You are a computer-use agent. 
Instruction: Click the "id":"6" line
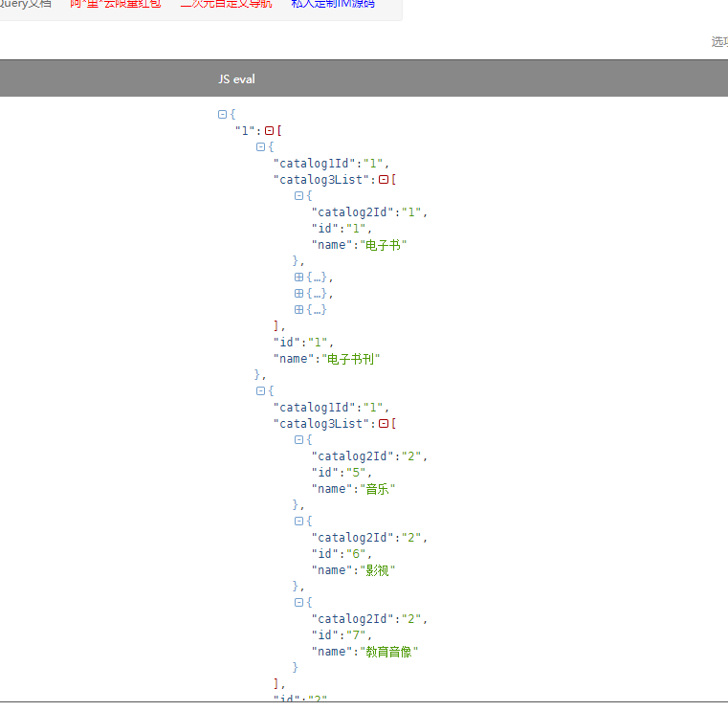pyautogui.click(x=342, y=553)
